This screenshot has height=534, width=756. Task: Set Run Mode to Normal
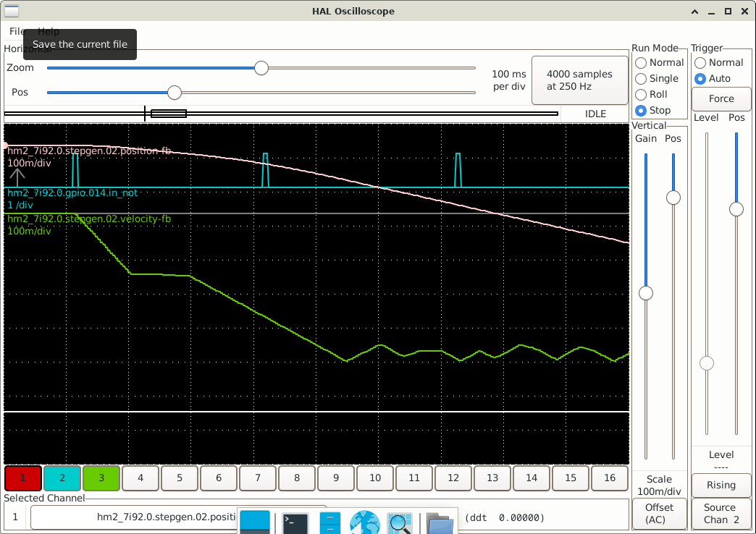(660, 63)
